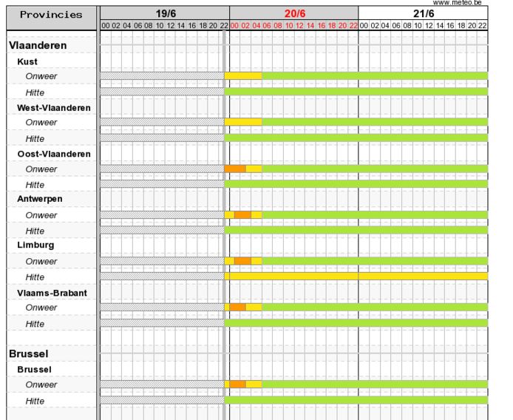This screenshot has height=420, width=513.
Task: Select the 21/6 date header
Action: [423, 13]
